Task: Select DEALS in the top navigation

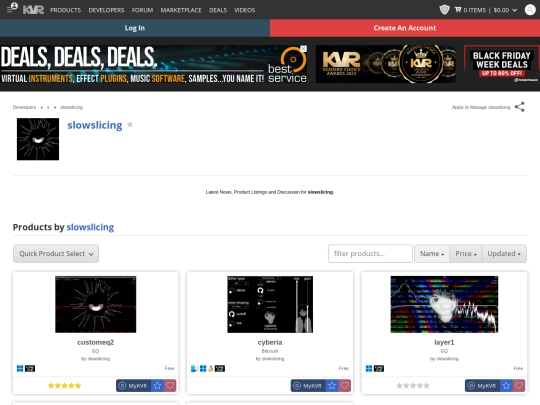Action: (x=218, y=10)
